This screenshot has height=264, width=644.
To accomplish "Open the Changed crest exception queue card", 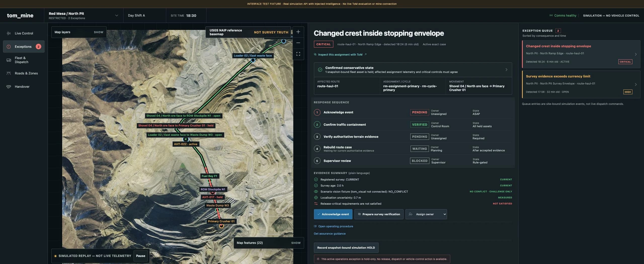I will click(581, 54).
